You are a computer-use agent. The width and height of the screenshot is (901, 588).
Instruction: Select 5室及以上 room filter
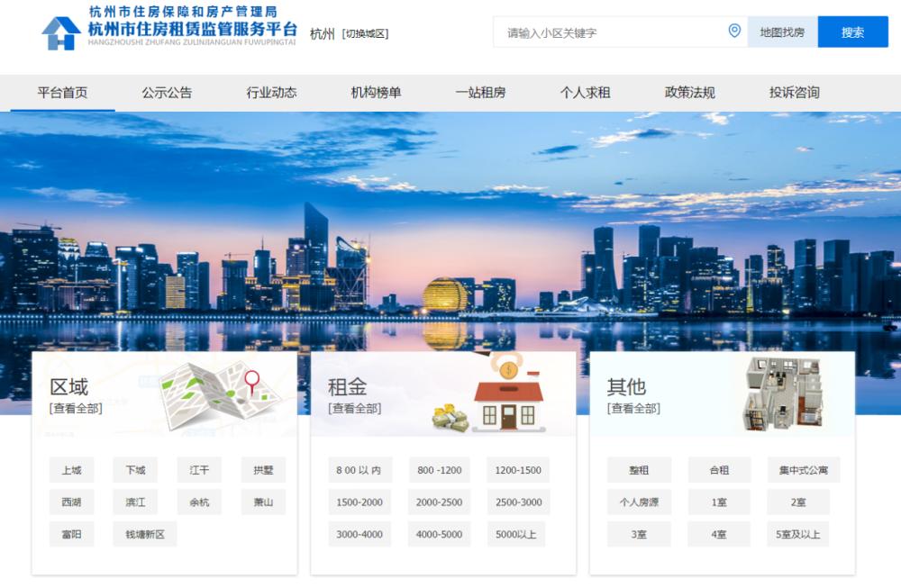[x=798, y=534]
